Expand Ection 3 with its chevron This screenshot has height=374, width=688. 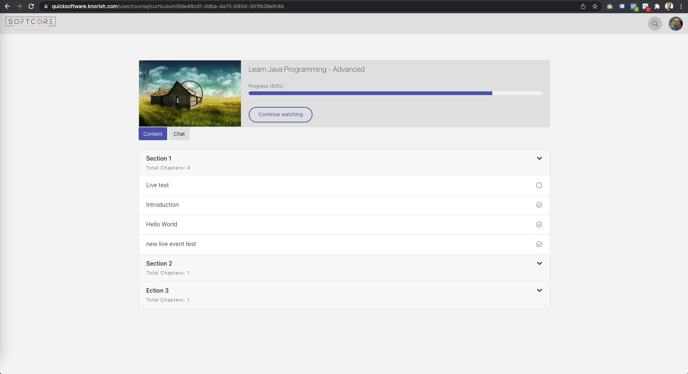tap(539, 291)
